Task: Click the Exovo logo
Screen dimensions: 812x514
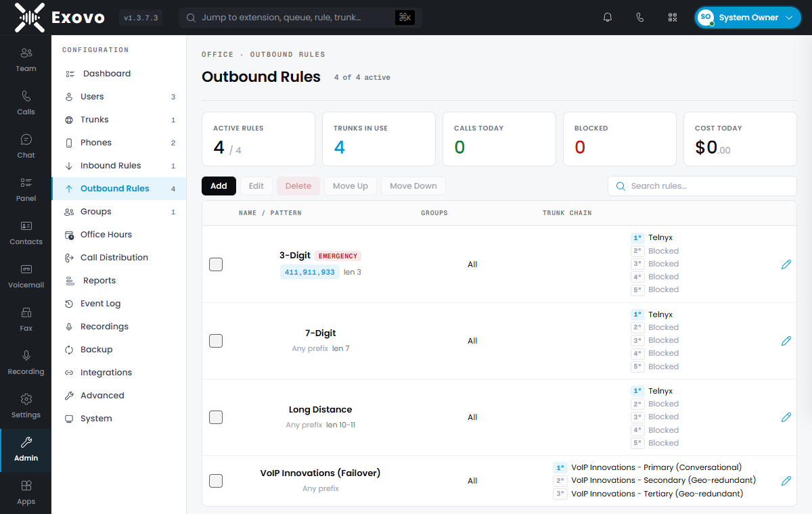Action: pos(60,18)
